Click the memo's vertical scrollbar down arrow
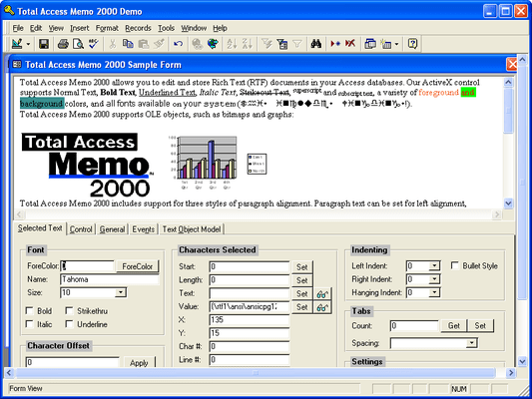Image resolution: width=532 pixels, height=399 pixels. [508, 203]
